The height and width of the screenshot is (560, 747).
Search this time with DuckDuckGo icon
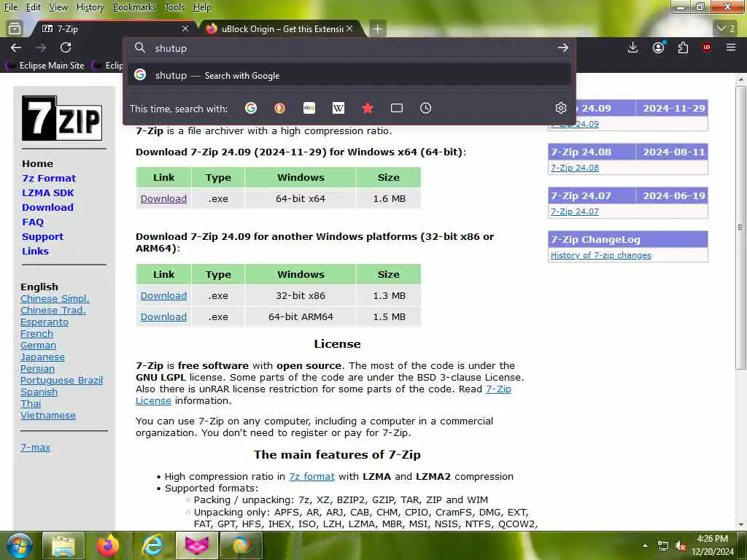click(279, 108)
